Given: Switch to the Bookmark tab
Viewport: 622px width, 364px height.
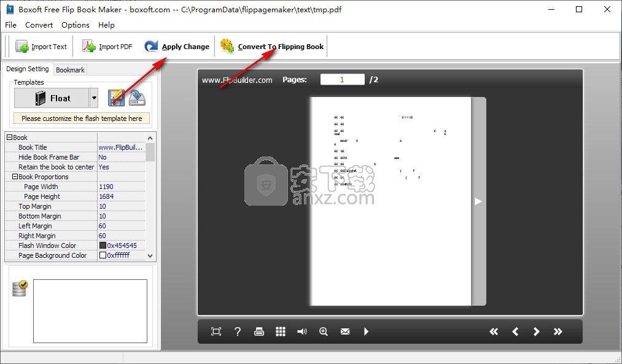Looking at the screenshot, I should click(x=70, y=70).
